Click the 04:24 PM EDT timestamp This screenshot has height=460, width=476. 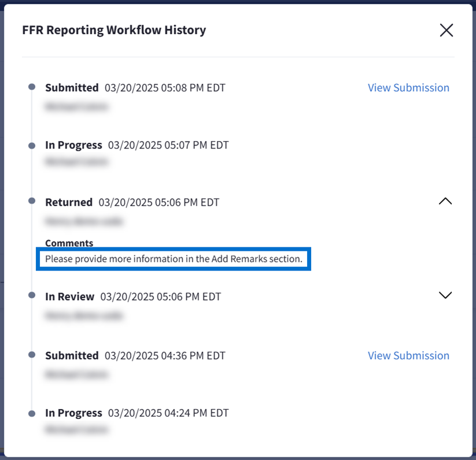coord(168,413)
